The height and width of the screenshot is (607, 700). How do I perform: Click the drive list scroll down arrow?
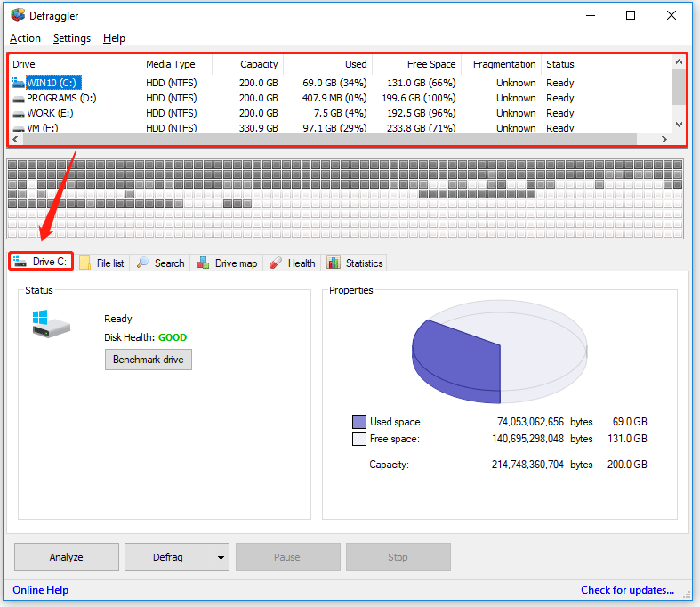tap(679, 125)
